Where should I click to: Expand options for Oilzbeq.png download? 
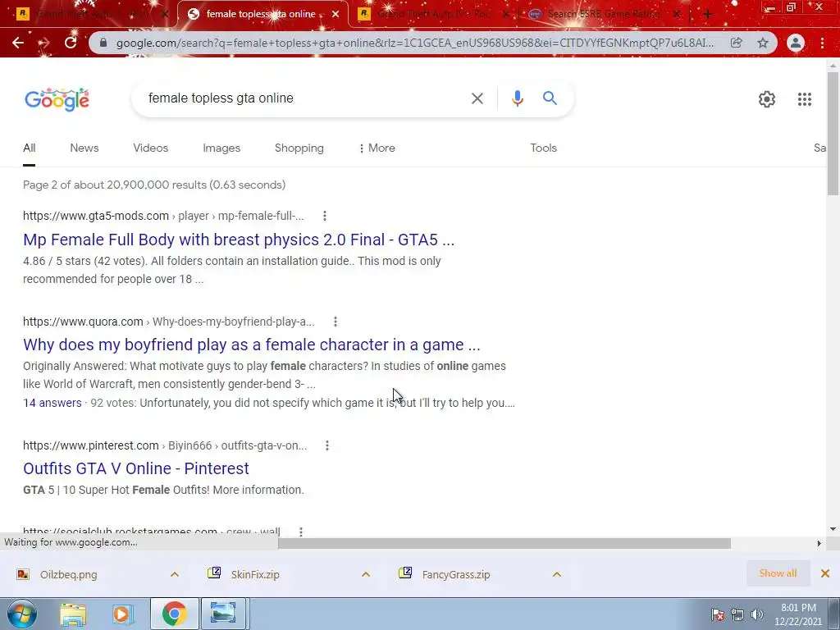pyautogui.click(x=175, y=574)
